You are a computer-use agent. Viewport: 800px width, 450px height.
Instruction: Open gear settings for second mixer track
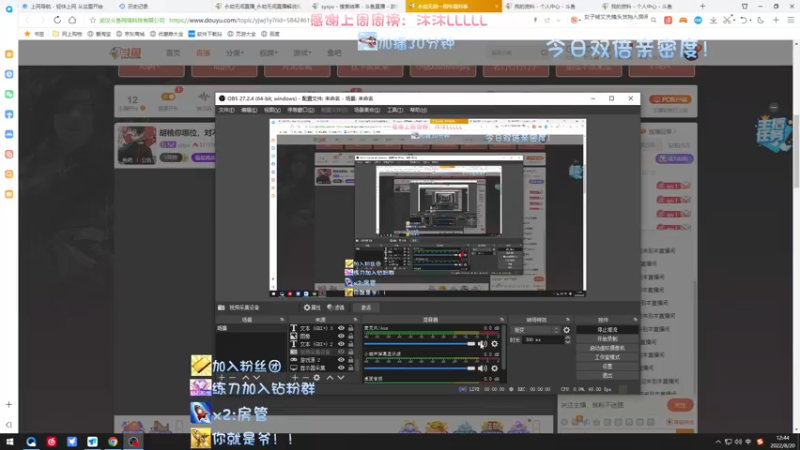[x=494, y=368]
